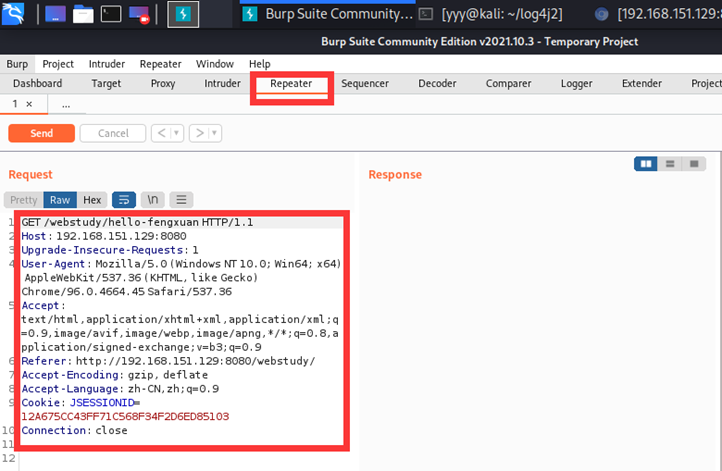
Task: Open the request editor hamburger menu
Action: tap(181, 200)
